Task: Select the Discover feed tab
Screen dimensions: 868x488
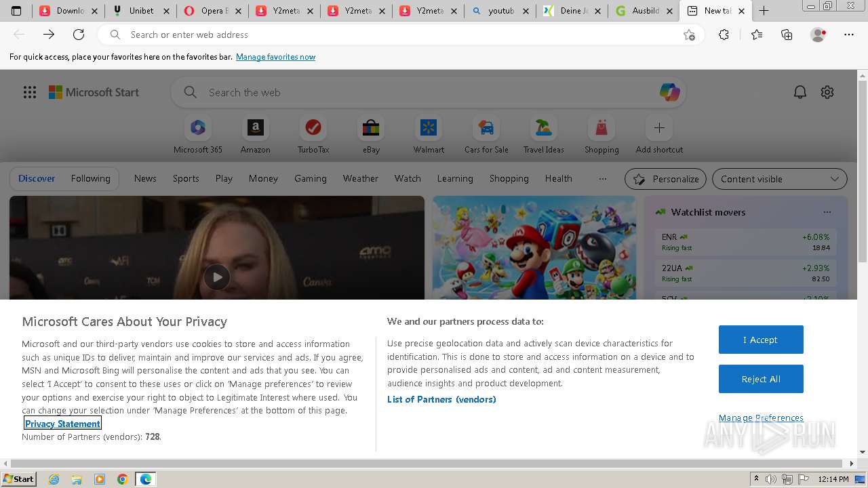Action: [x=37, y=178]
